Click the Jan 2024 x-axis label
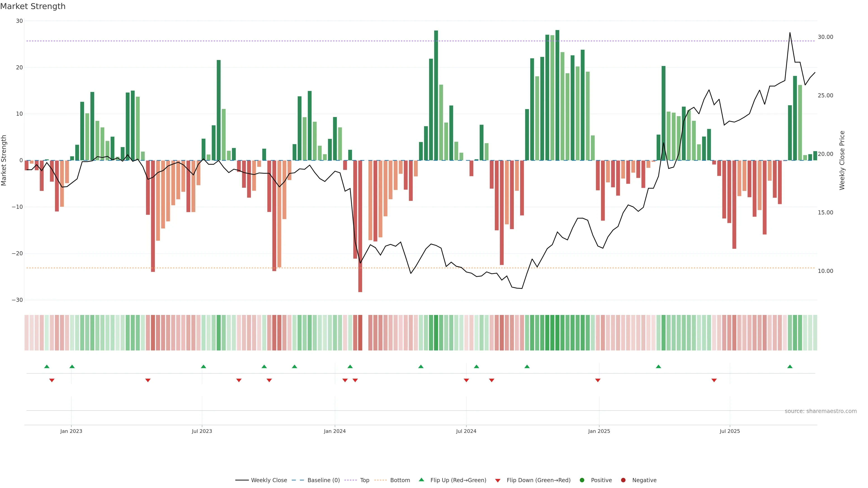The height and width of the screenshot is (488, 868). click(x=335, y=431)
